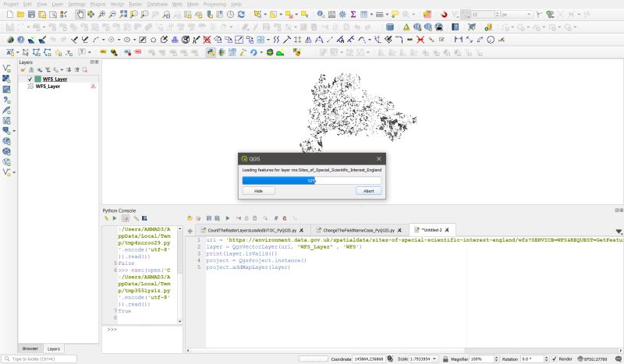Screen dimensions: 624x364
Task: Select the invalid WFS_Layer with warning
Action: pos(48,86)
